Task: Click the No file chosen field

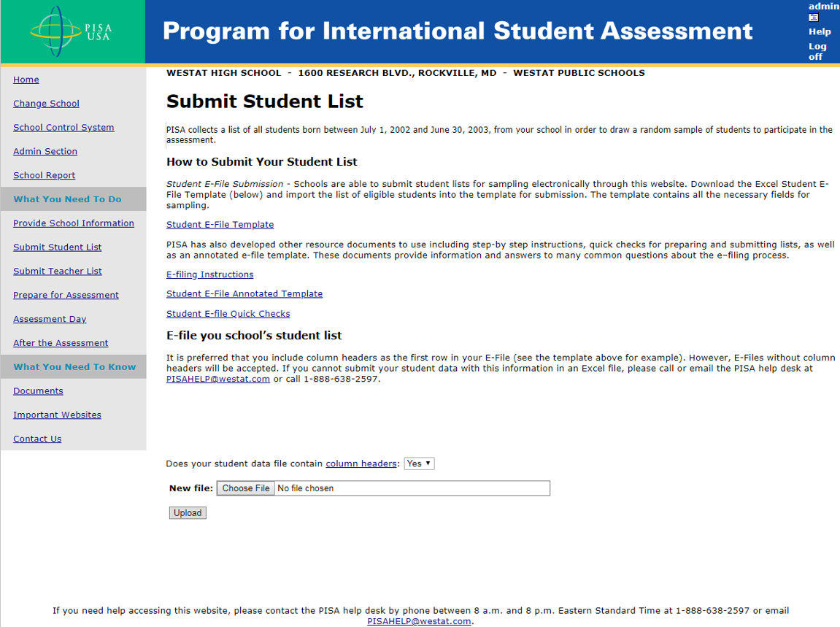Action: point(411,488)
